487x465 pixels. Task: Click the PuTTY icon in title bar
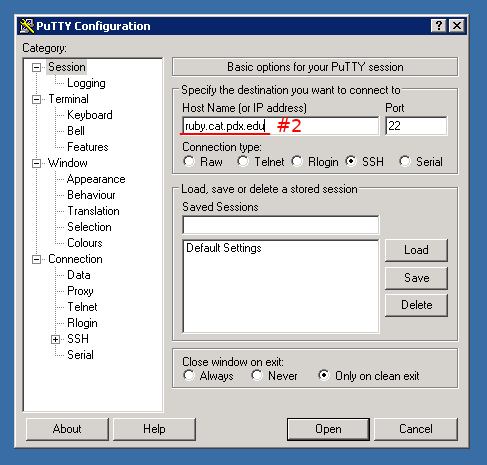27,26
